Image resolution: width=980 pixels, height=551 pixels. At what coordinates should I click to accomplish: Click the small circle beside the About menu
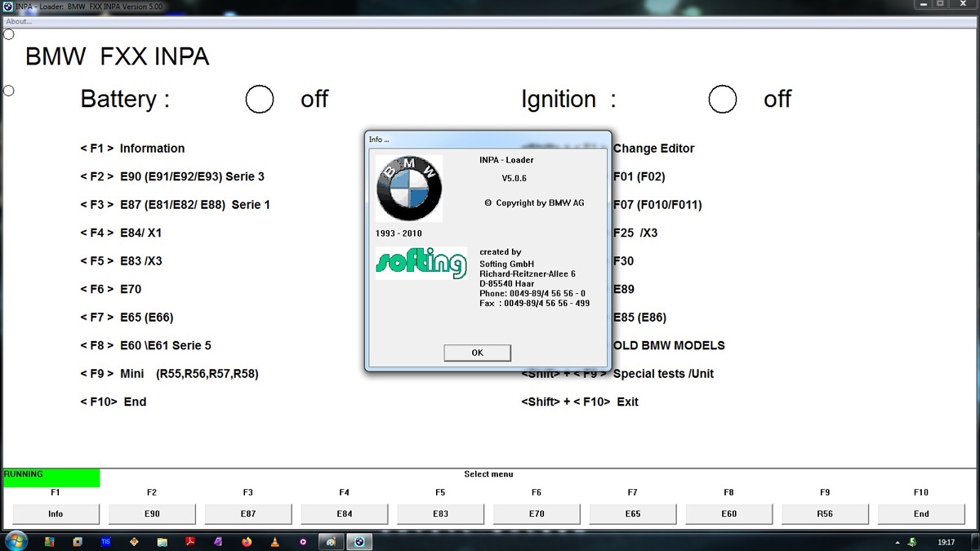pyautogui.click(x=8, y=34)
